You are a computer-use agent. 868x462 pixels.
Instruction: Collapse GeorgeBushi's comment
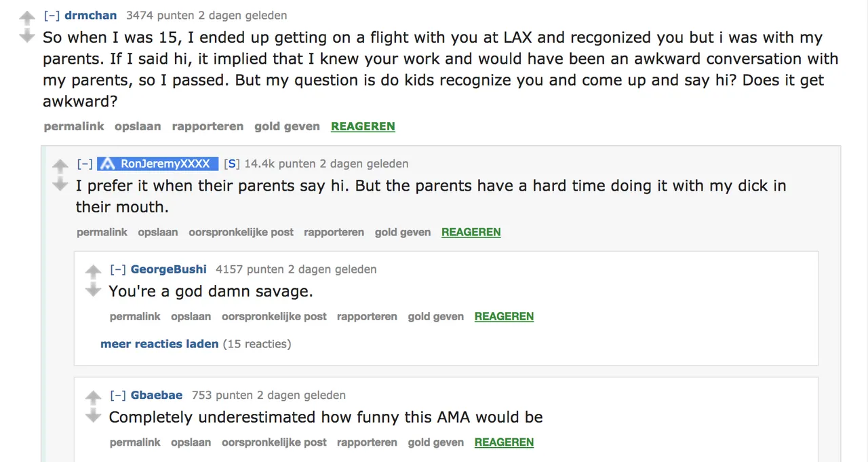(118, 269)
